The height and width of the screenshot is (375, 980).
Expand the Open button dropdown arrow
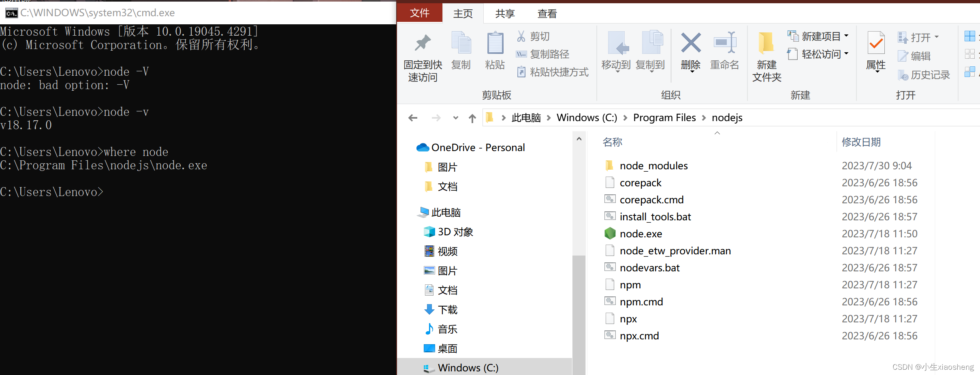936,37
